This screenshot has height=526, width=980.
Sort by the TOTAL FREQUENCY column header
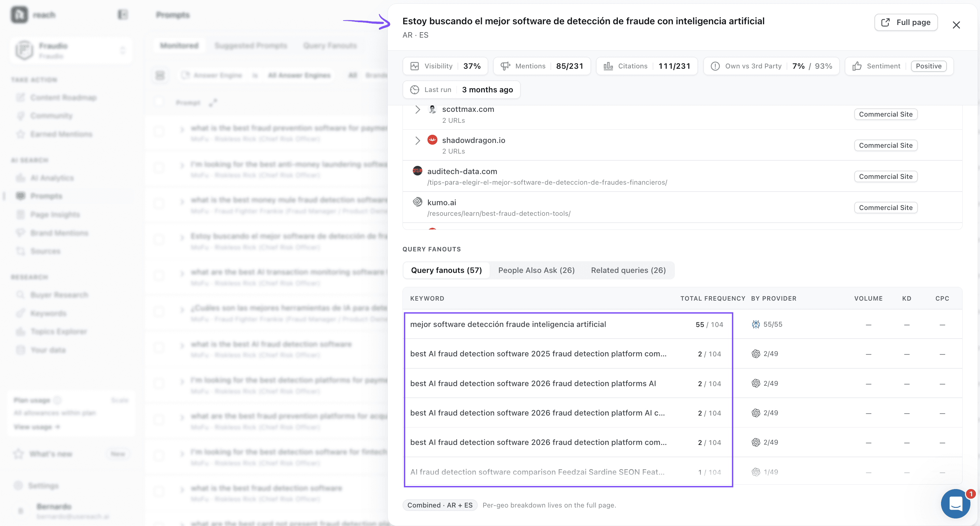[x=712, y=299]
